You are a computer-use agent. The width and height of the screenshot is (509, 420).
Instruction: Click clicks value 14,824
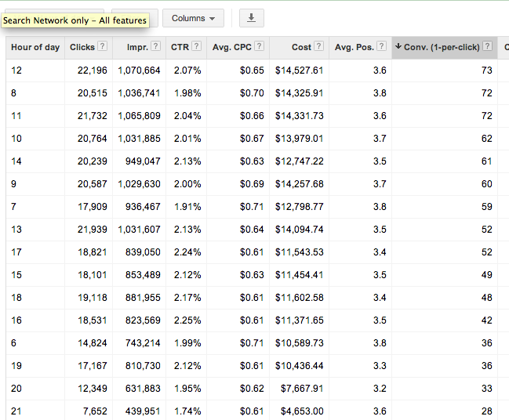93,342
